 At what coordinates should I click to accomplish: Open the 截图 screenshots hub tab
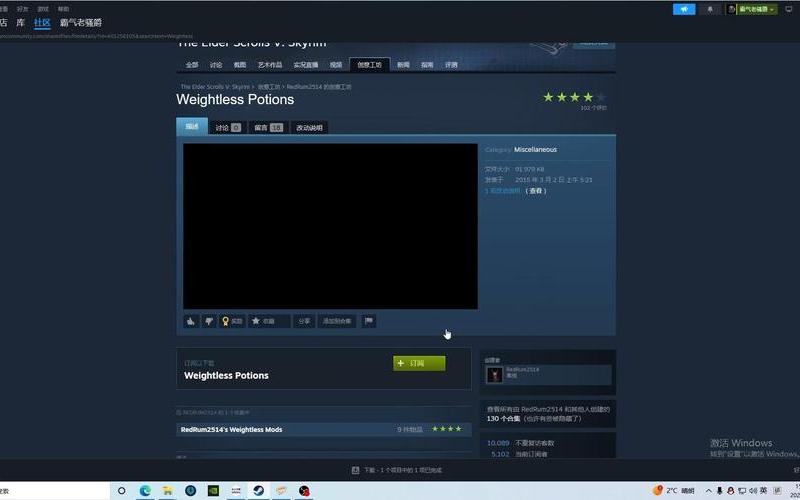pos(240,65)
